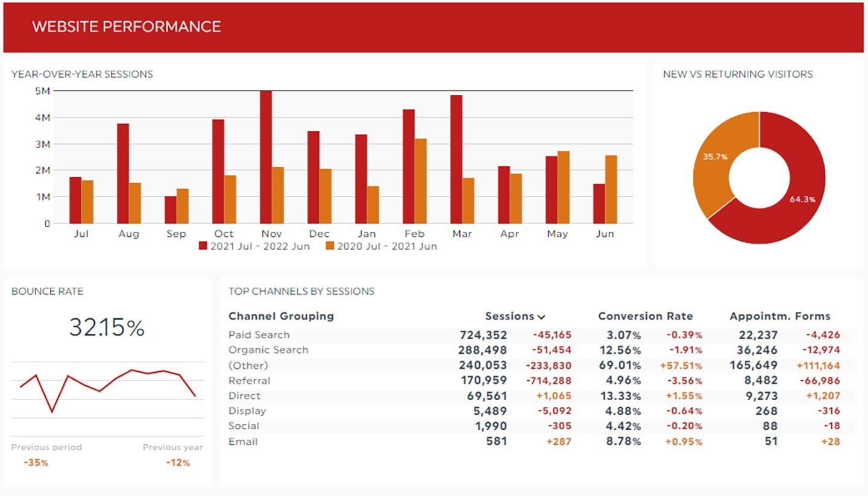The height and width of the screenshot is (496, 868).
Task: Open the Organic Search channel row
Action: click(x=268, y=350)
